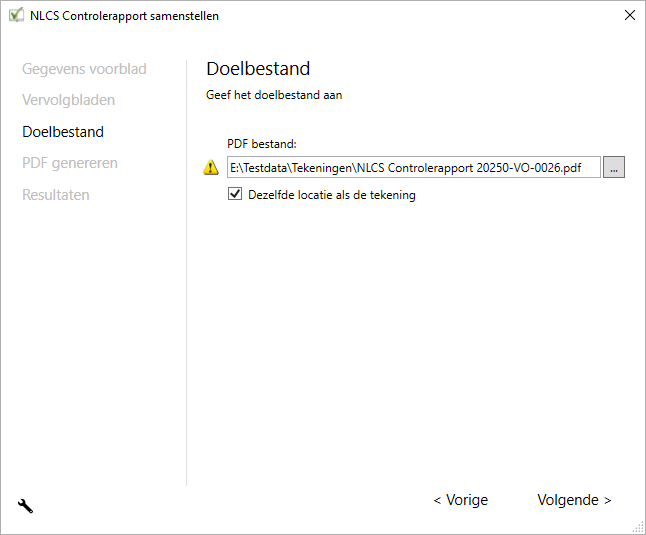Viewport: 646px width, 535px height.
Task: Toggle the Dezelfde locatie als de tekening checkbox
Action: point(235,195)
